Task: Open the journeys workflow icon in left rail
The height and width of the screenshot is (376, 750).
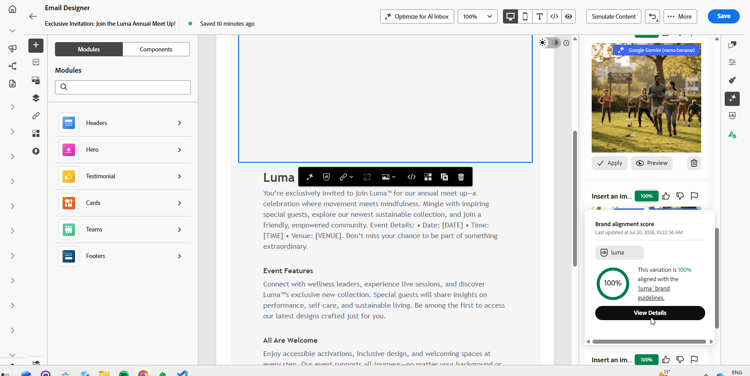Action: [12, 66]
